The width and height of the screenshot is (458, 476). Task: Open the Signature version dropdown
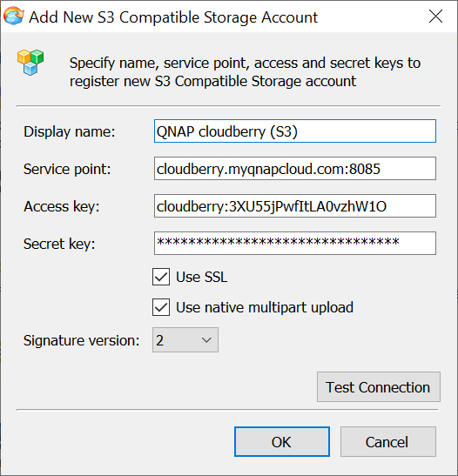click(185, 340)
